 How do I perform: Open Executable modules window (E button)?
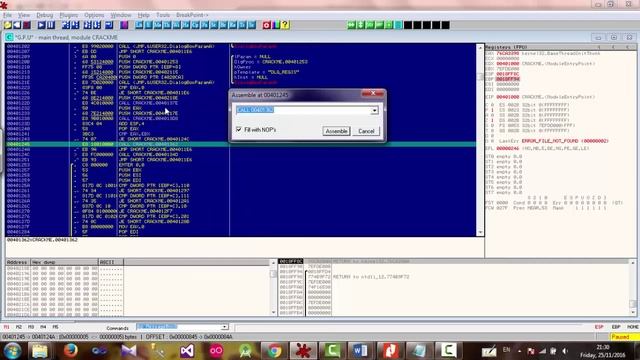148,25
